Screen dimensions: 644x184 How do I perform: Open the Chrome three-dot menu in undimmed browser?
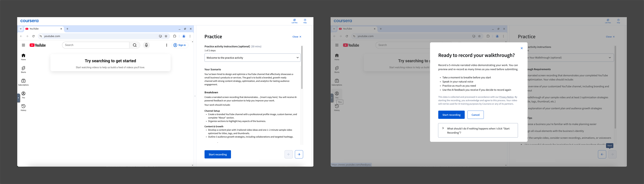(x=190, y=36)
